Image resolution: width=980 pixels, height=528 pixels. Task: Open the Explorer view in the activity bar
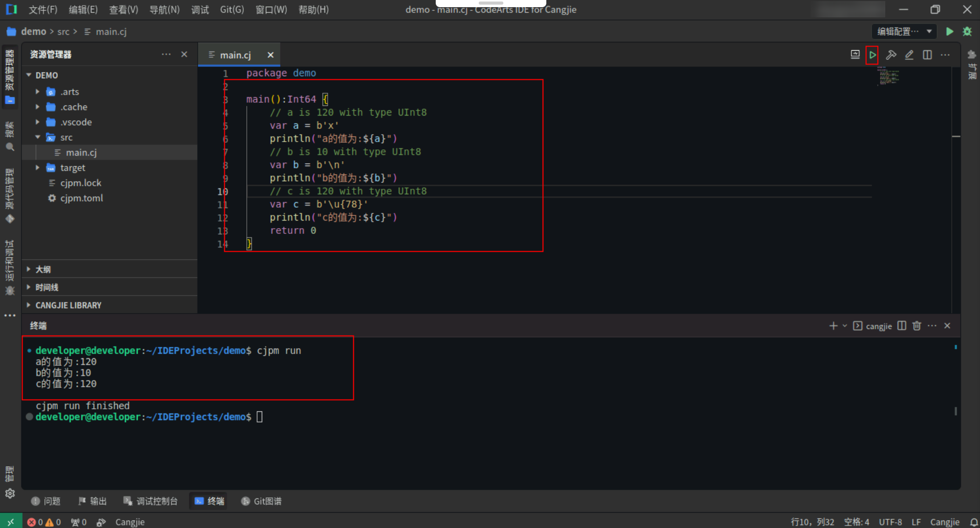10,77
